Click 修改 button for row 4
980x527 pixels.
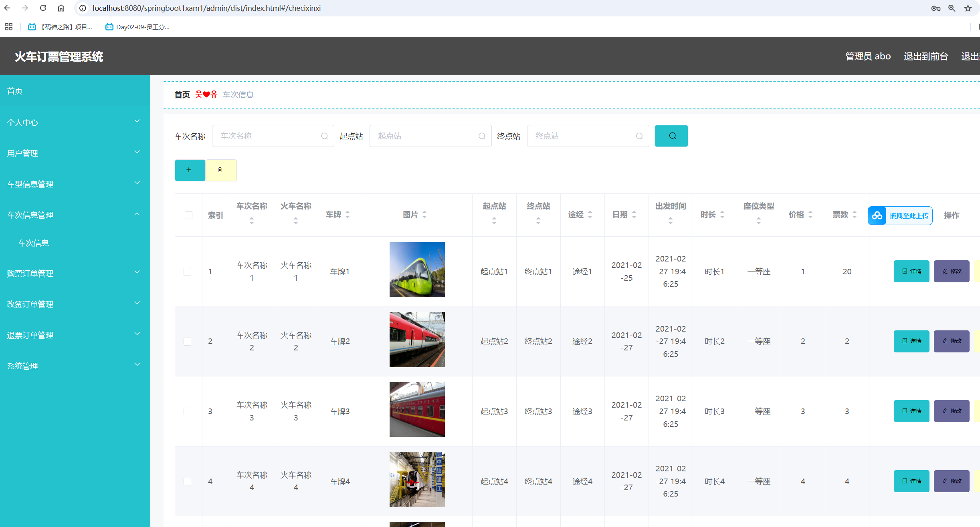[x=952, y=481]
